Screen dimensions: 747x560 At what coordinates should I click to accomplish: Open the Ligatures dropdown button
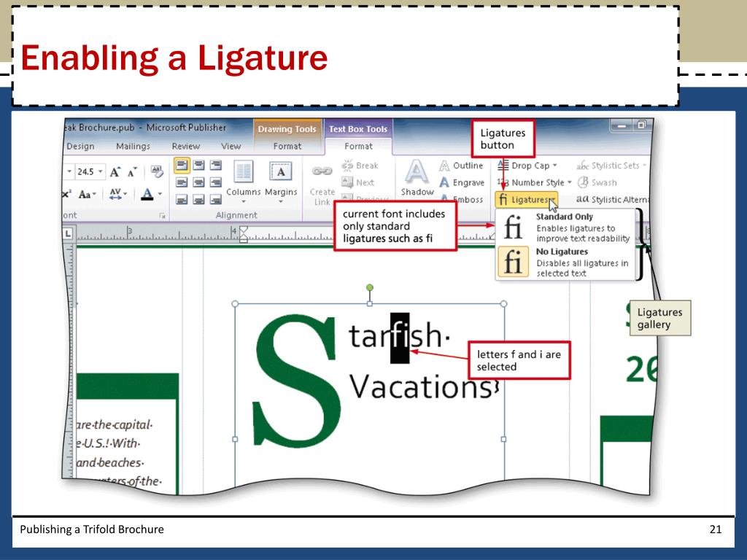527,200
